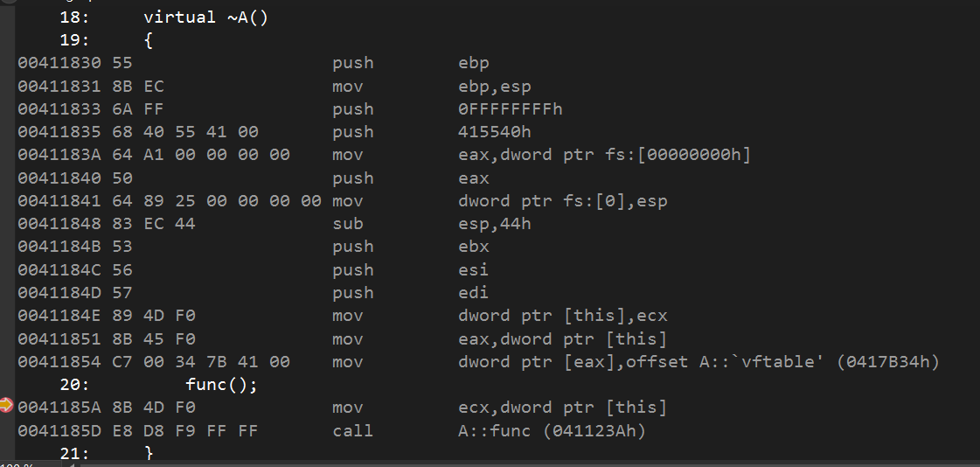This screenshot has width=980, height=467.
Task: Click the closing brace on line 21
Action: click(x=149, y=453)
